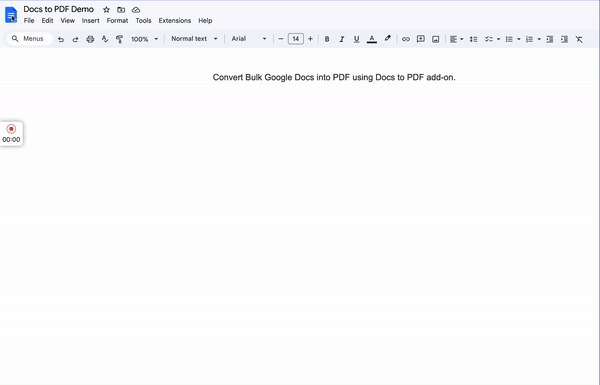This screenshot has height=385, width=600.
Task: Click the checklist icon
Action: point(489,39)
